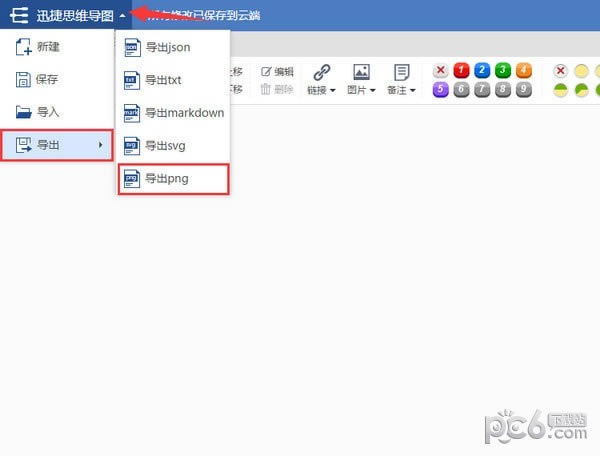The image size is (600, 456).
Task: Remove priority with the red X icon
Action: tap(440, 70)
